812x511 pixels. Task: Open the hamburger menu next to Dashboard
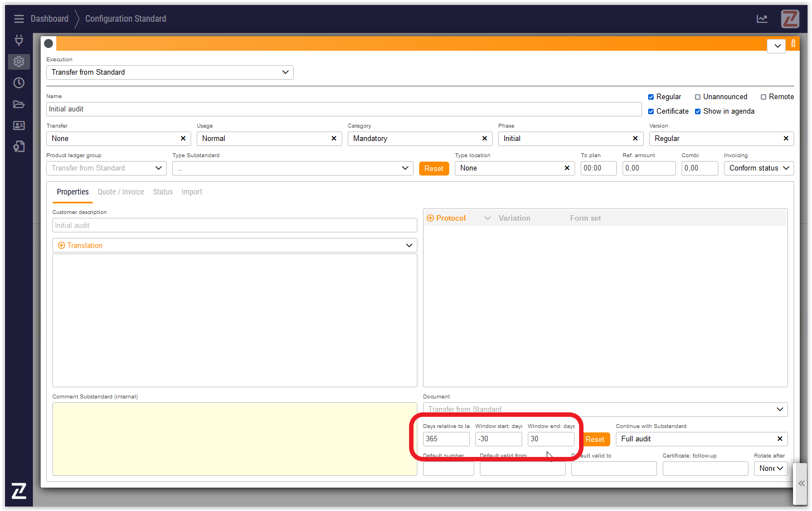coord(19,19)
